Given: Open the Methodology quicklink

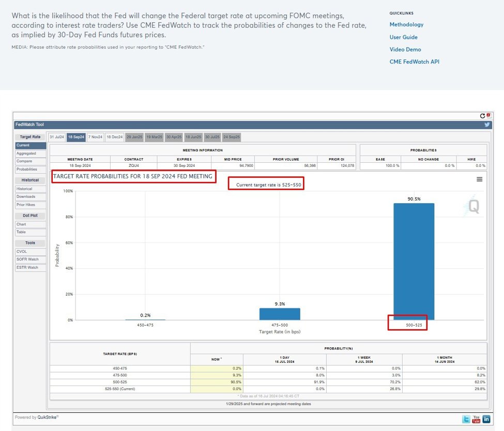Looking at the screenshot, I should coord(406,24).
